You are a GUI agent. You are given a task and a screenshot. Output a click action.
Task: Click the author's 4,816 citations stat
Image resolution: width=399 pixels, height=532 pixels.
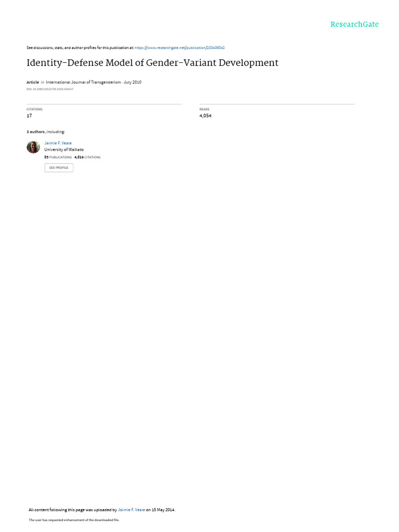87,157
